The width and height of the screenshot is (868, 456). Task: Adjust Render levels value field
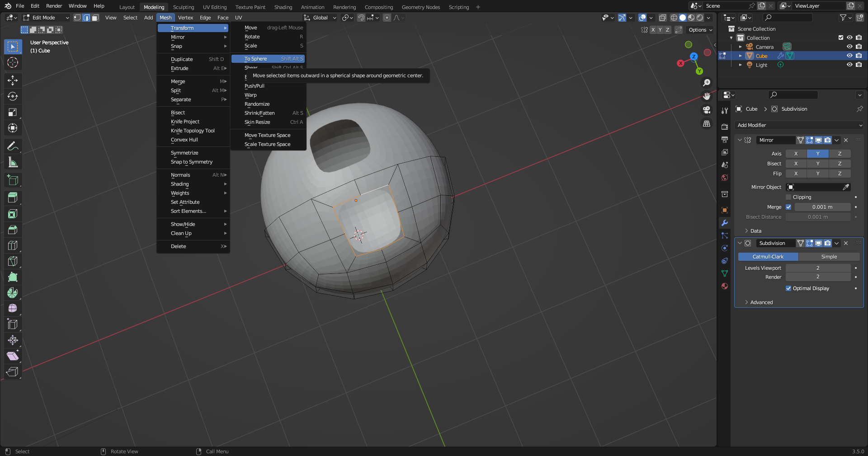(x=818, y=277)
